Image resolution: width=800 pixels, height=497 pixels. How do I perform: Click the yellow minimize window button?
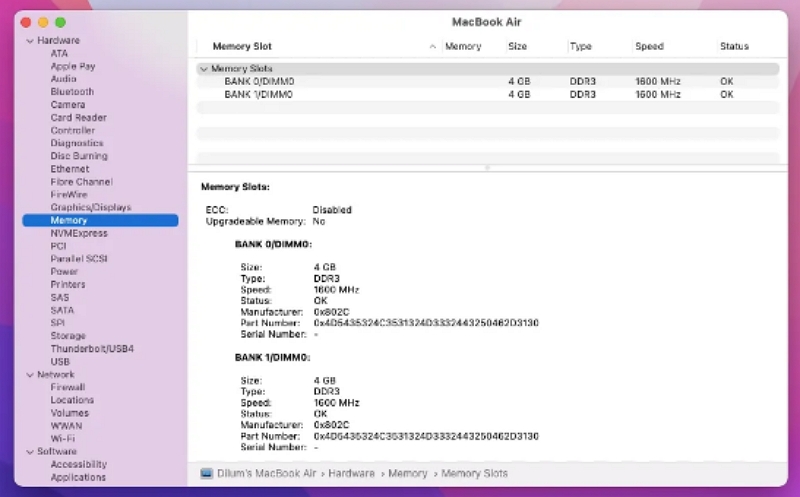pyautogui.click(x=43, y=22)
